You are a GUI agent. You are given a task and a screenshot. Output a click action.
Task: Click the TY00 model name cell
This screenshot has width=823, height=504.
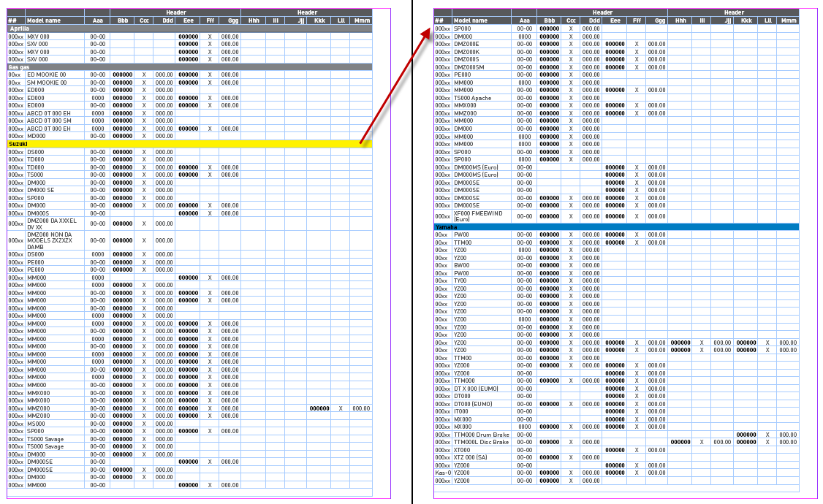click(x=482, y=280)
